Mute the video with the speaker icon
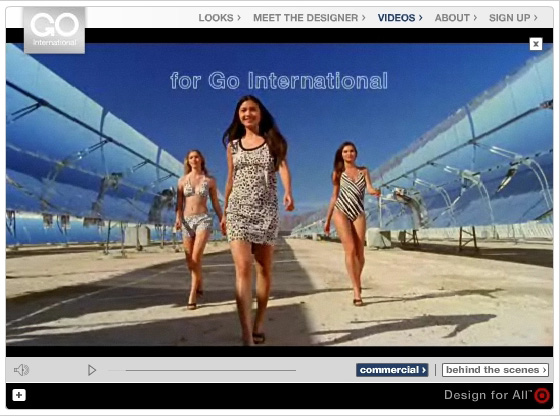Viewport: 560px width, 416px height. click(21, 370)
